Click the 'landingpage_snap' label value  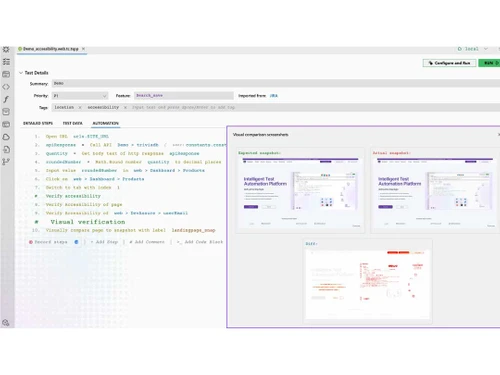[x=193, y=230]
